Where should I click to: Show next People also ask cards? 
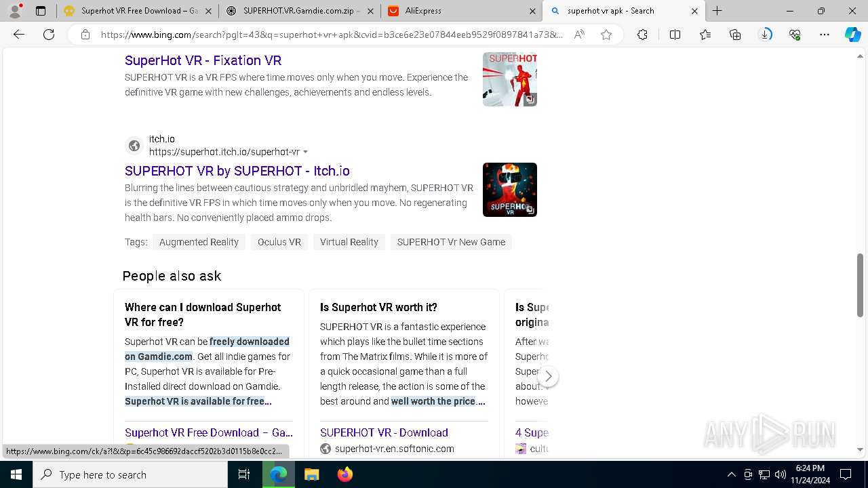548,376
